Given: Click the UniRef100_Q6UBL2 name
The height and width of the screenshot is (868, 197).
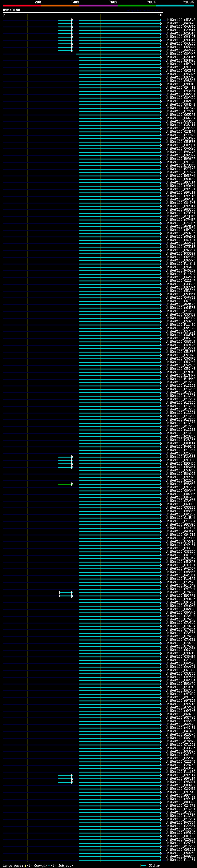Looking at the screenshot, I should pos(180,504).
